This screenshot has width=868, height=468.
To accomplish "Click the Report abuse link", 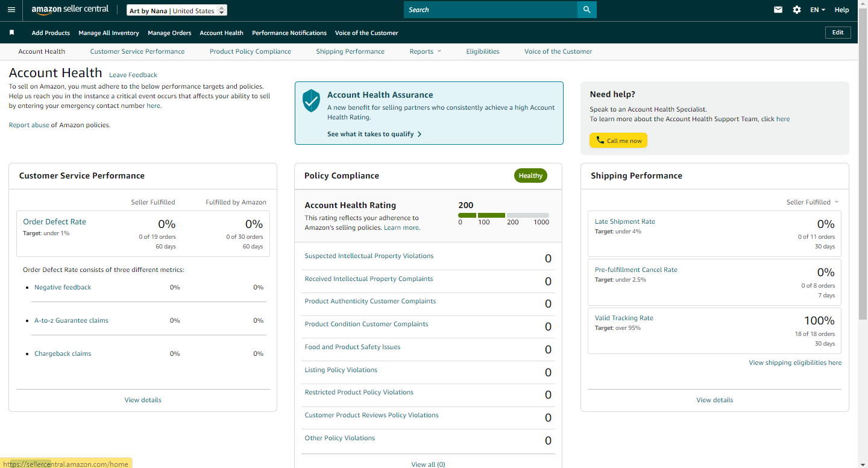I will [x=29, y=125].
